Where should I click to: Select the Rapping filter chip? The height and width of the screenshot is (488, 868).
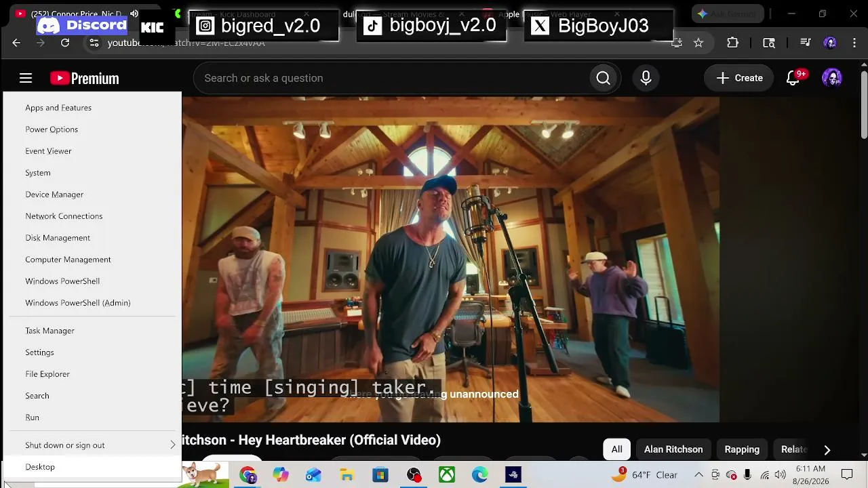(x=742, y=449)
